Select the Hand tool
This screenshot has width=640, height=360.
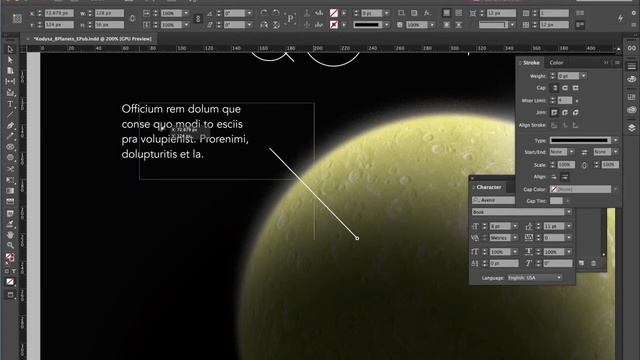pos(10,235)
